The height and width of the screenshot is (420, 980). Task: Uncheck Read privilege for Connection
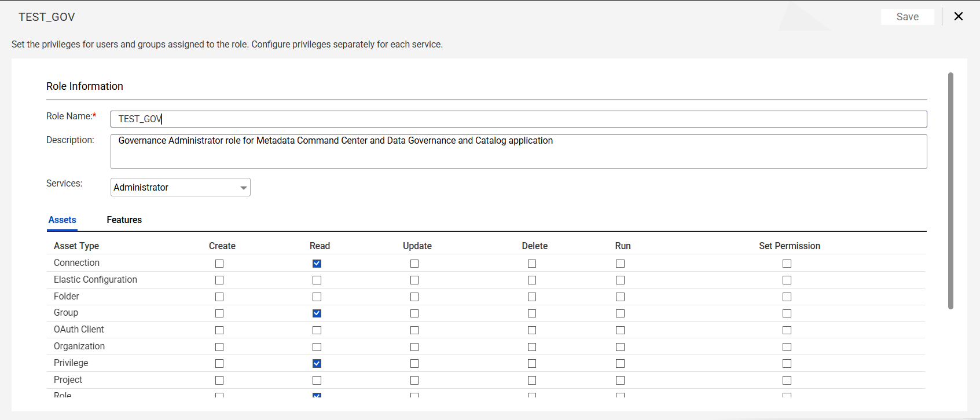[317, 264]
